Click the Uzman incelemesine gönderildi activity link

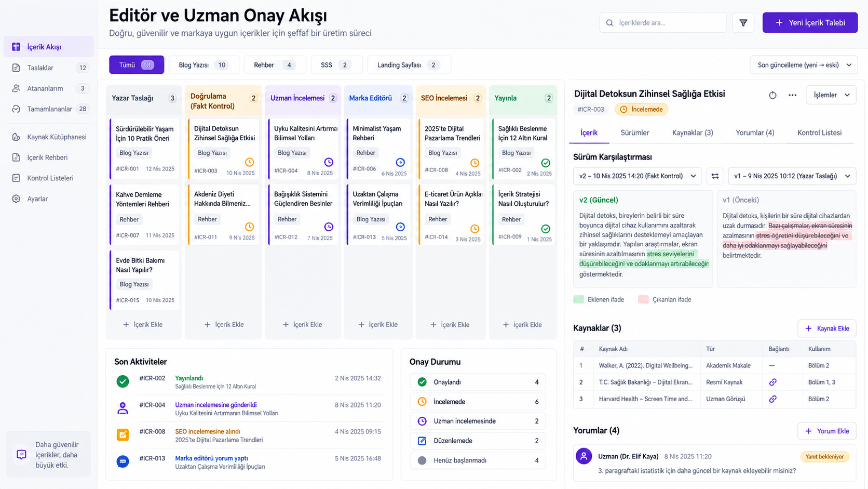tap(215, 405)
